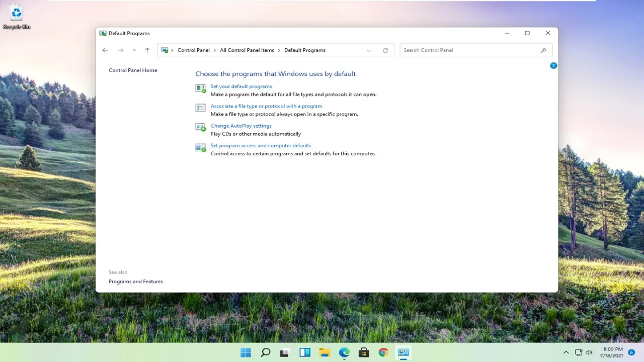Go to Control Panel Home
This screenshot has width=644, height=362.
click(133, 70)
